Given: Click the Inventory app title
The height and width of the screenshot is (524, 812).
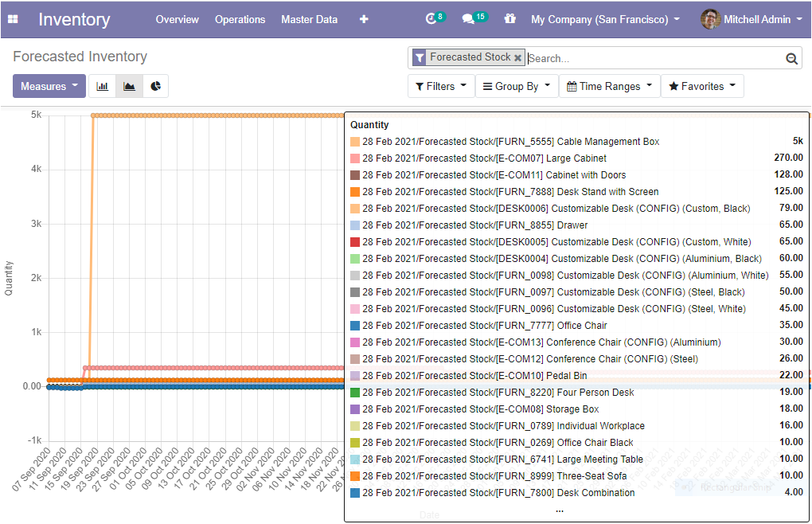Looking at the screenshot, I should point(74,19).
